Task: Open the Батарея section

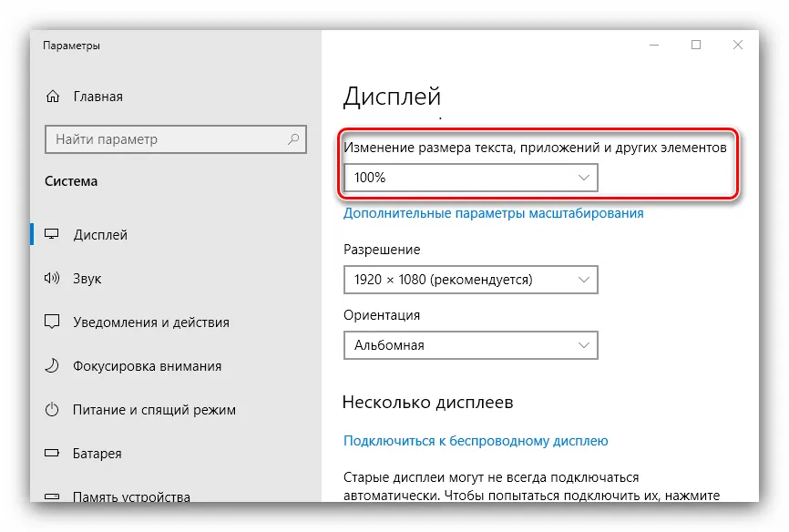Action: pos(97,454)
